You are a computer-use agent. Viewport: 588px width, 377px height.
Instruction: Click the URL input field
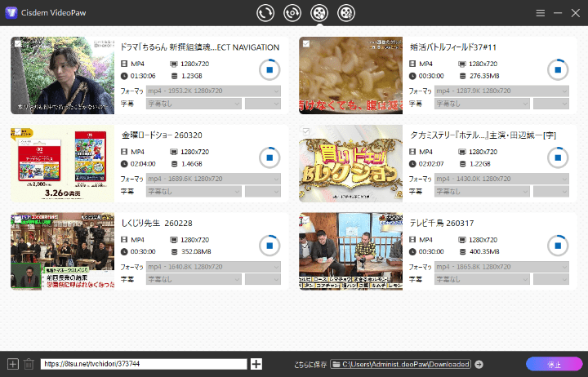144,364
